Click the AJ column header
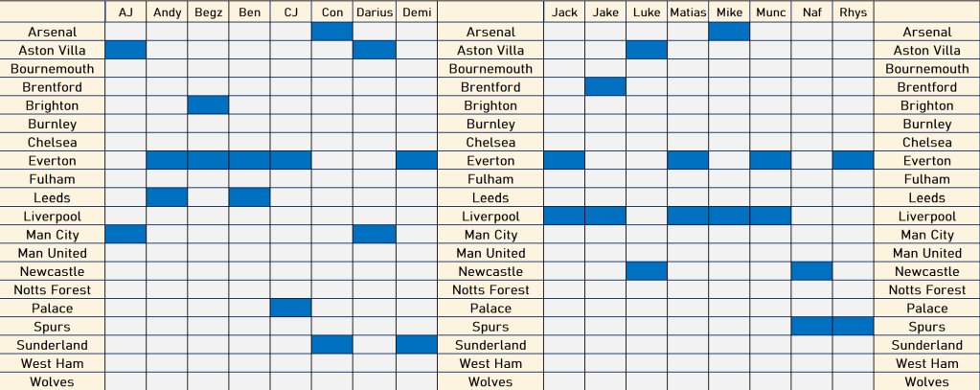 125,12
